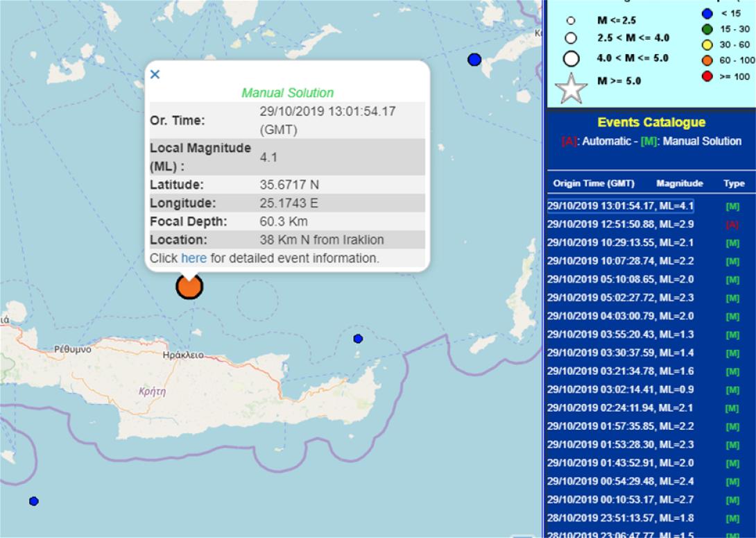Close the Manual Solution popup

pyautogui.click(x=155, y=74)
